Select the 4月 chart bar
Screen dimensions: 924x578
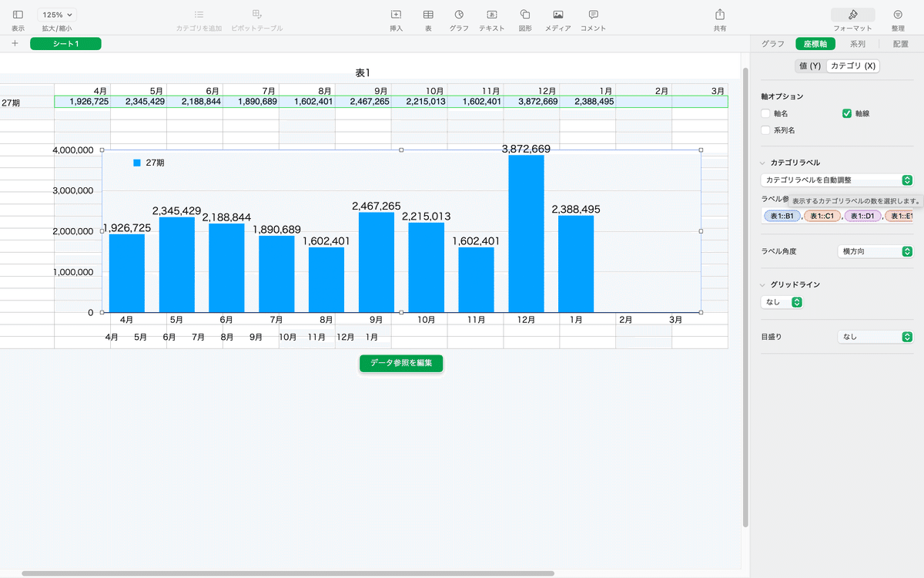pos(127,273)
